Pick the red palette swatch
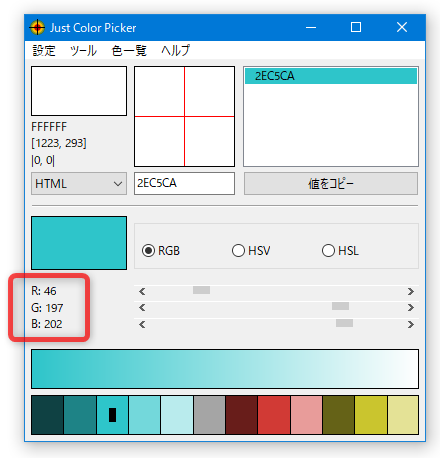The image size is (440, 458). 274,415
